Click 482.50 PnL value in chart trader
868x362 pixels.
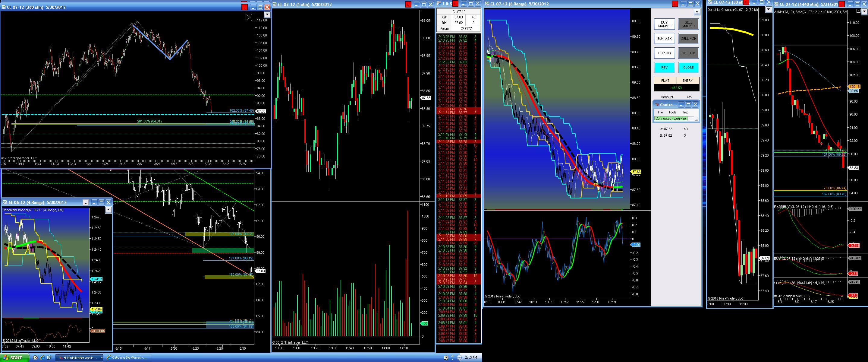(677, 88)
